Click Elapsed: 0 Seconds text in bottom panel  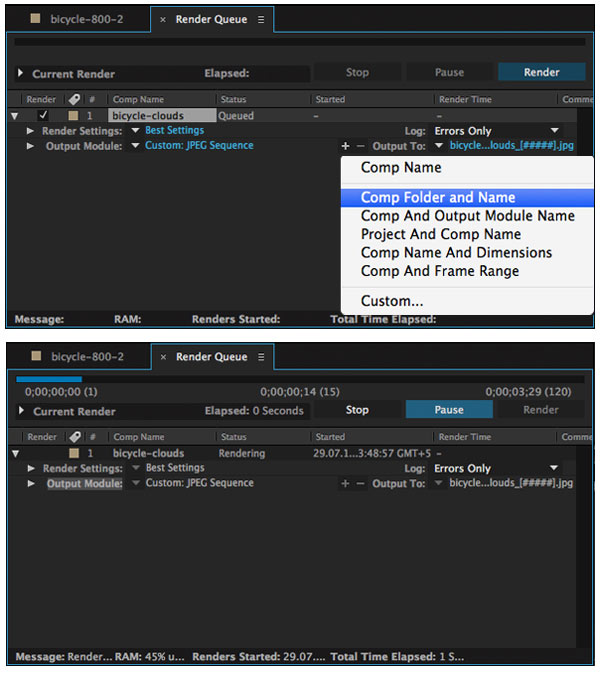(254, 411)
